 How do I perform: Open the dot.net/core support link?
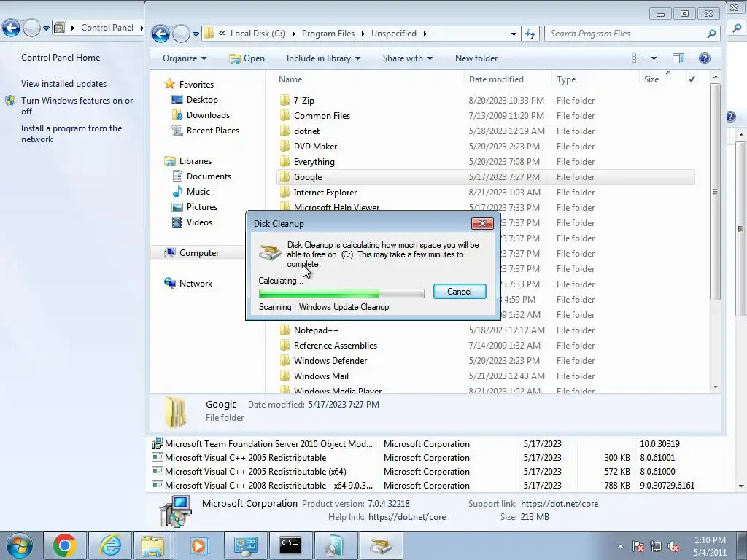(x=560, y=503)
